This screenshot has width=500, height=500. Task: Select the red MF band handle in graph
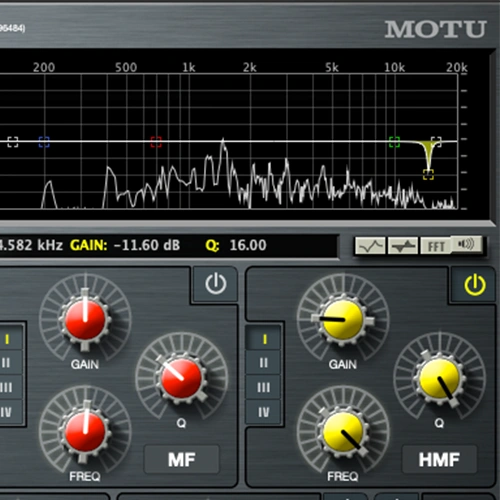(156, 142)
